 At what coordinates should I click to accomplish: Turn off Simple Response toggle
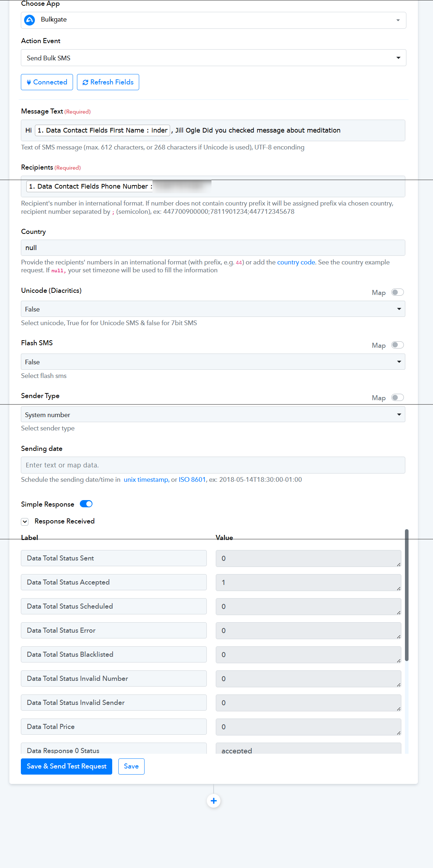86,504
